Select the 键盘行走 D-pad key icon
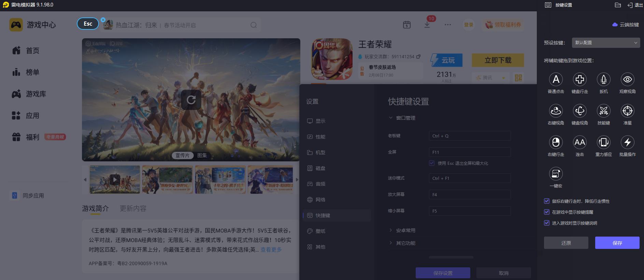644x280 pixels. 579,79
